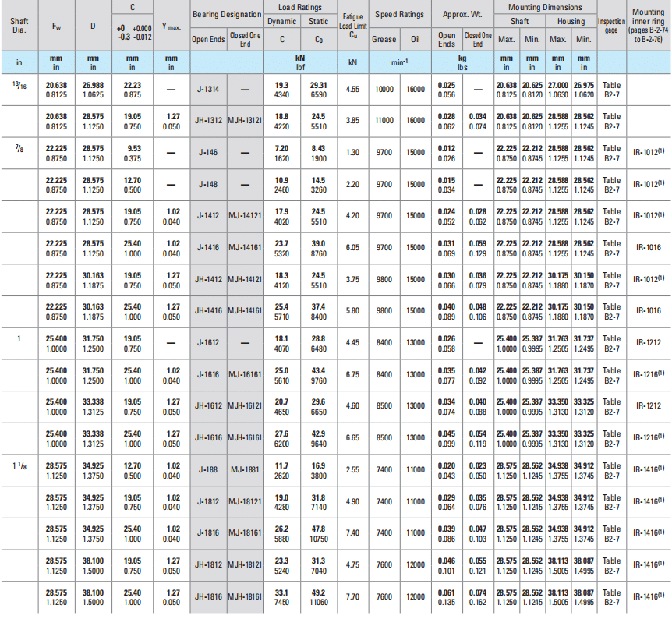
Task: Click the Mounting inner ring header
Action: (649, 26)
